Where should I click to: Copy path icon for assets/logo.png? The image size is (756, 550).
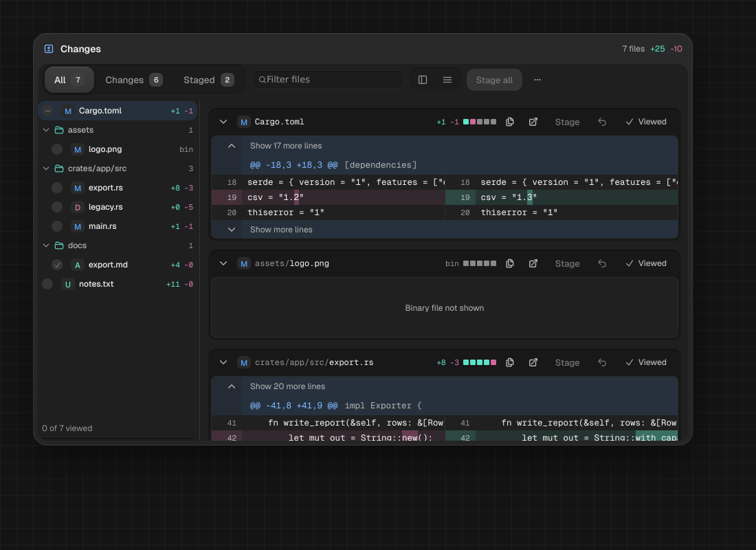(510, 263)
